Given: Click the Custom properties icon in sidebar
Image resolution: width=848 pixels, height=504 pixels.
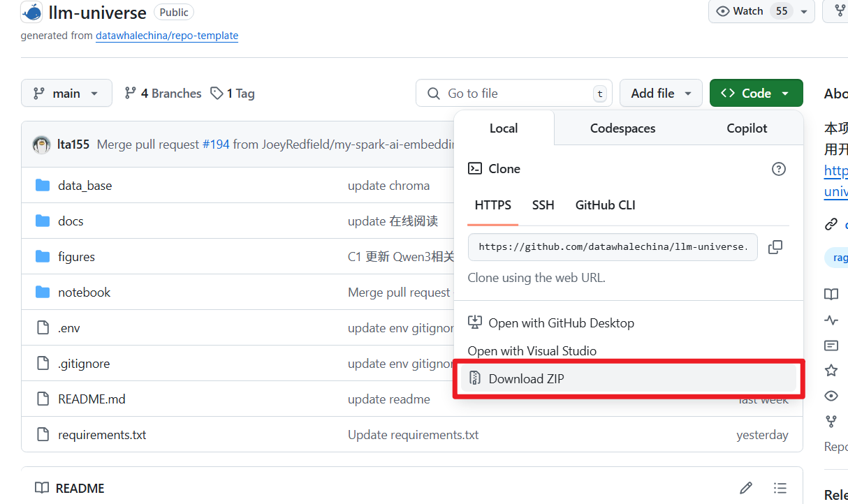Looking at the screenshot, I should [831, 346].
